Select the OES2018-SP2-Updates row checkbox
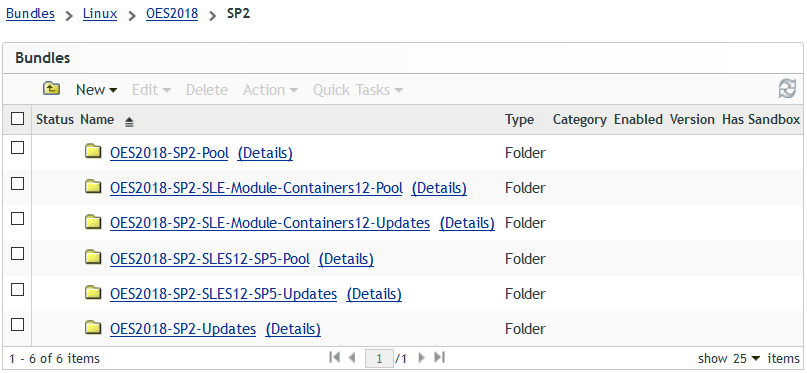This screenshot has width=807, height=373. click(x=17, y=325)
